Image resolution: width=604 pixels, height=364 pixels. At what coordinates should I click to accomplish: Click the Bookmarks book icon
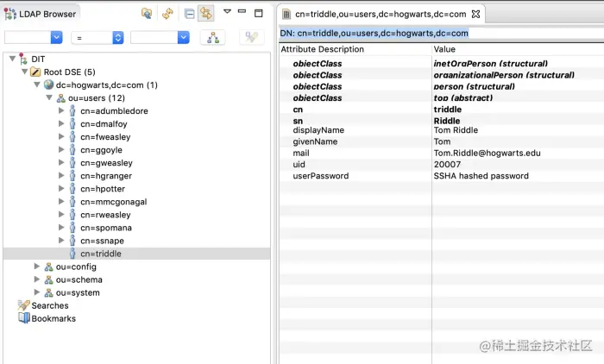pos(24,318)
